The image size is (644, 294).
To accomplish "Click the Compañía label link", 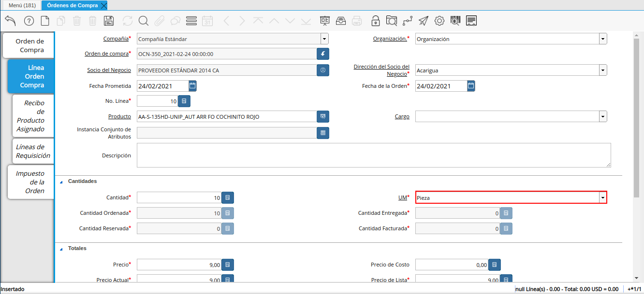I will tap(116, 39).
